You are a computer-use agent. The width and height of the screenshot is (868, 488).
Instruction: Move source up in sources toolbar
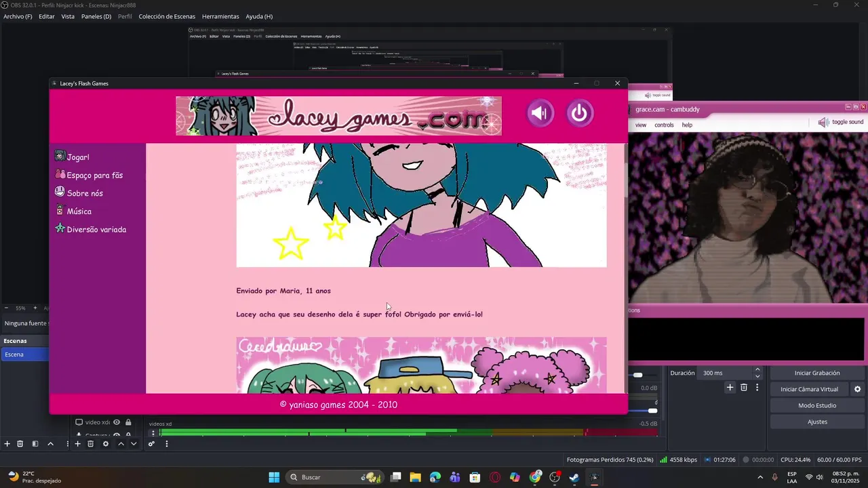click(x=121, y=444)
